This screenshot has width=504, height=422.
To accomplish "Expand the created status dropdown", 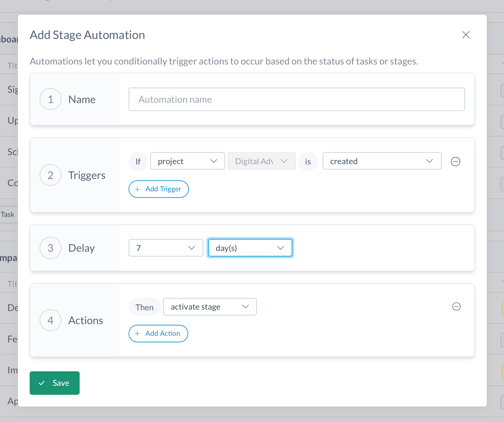I will click(x=382, y=161).
